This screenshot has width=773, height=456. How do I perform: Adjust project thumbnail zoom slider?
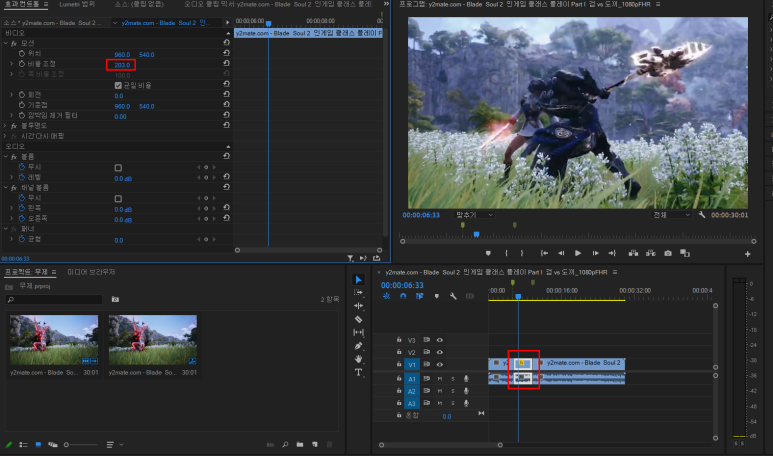(81, 445)
